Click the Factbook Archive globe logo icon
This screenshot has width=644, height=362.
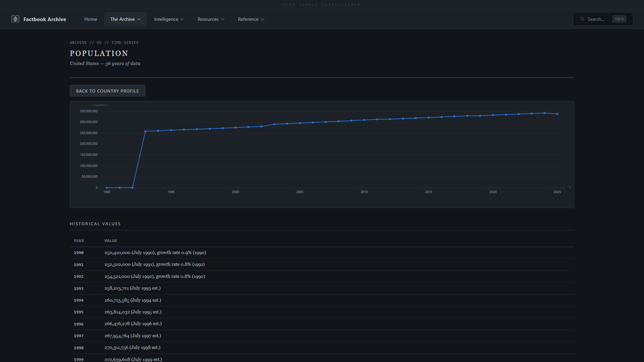15,19
